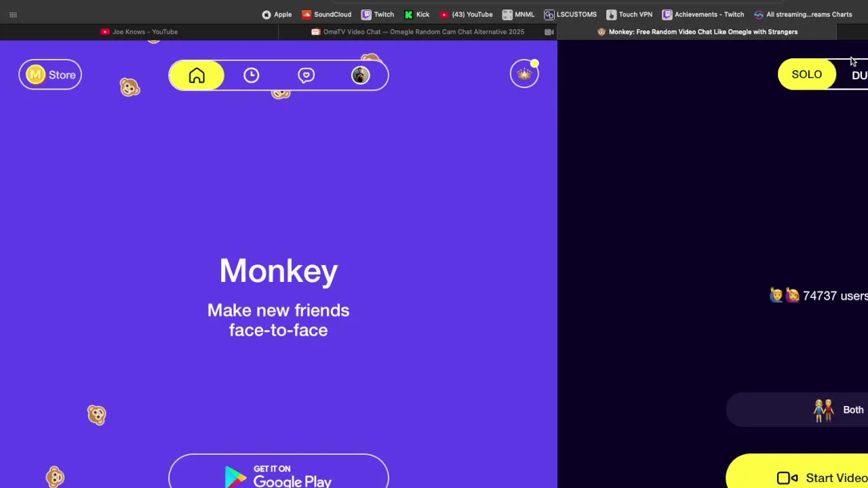The image size is (868, 488).
Task: Click the apps grid icon
Action: 13,14
